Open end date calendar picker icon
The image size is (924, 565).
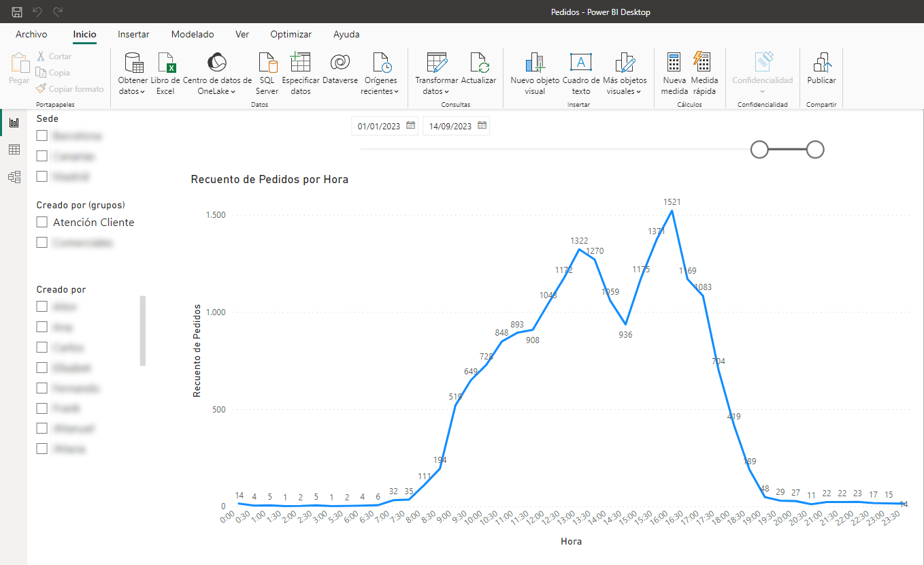pos(482,125)
